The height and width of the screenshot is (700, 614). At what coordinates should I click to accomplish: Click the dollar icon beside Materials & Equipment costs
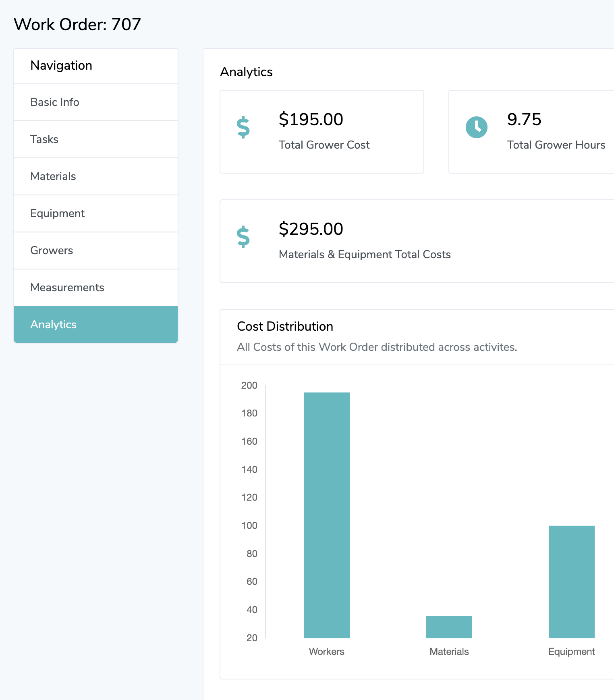point(243,237)
